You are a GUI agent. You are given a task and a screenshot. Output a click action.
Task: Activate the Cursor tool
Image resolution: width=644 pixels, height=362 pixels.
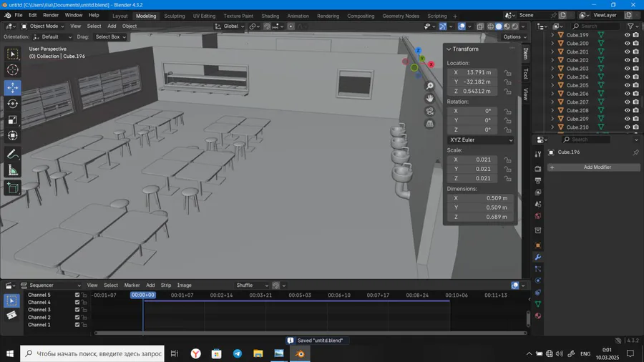click(x=13, y=70)
